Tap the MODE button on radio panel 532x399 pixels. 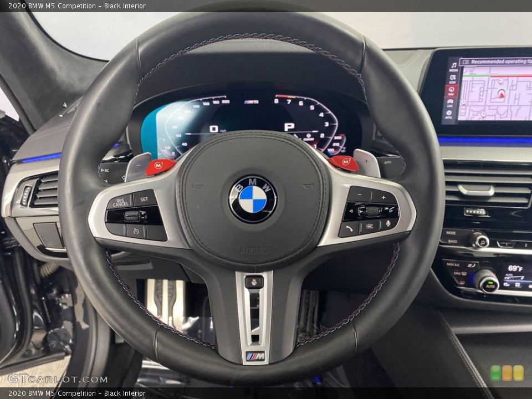point(451,233)
